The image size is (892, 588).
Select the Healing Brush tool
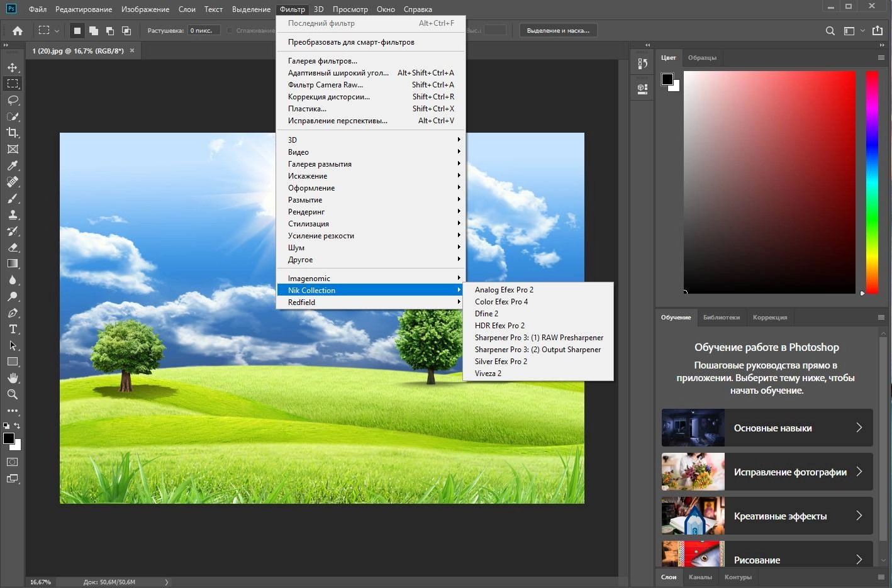coord(13,182)
